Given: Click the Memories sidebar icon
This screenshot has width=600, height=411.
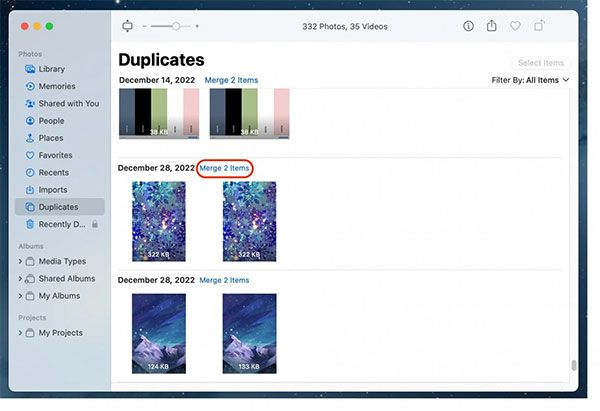Looking at the screenshot, I should click(30, 86).
